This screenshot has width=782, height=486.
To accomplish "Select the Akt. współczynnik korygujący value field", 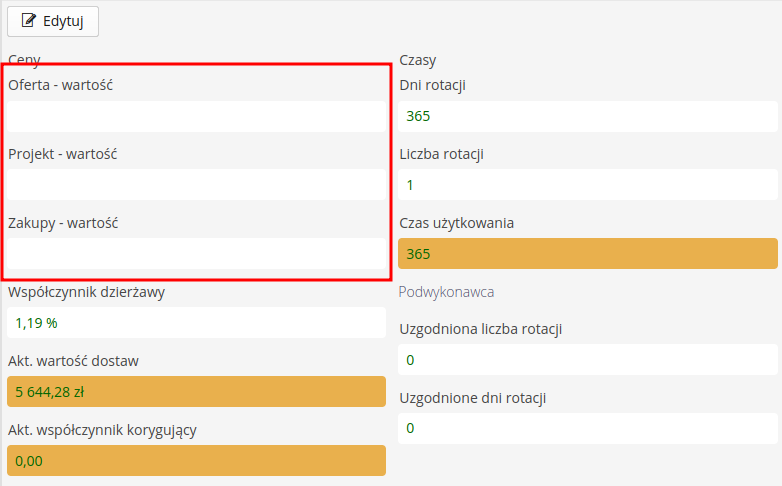I will pyautogui.click(x=196, y=461).
